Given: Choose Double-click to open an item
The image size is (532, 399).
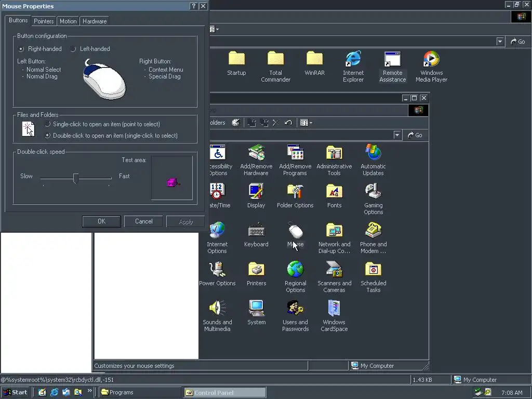Looking at the screenshot, I should 111,136.
